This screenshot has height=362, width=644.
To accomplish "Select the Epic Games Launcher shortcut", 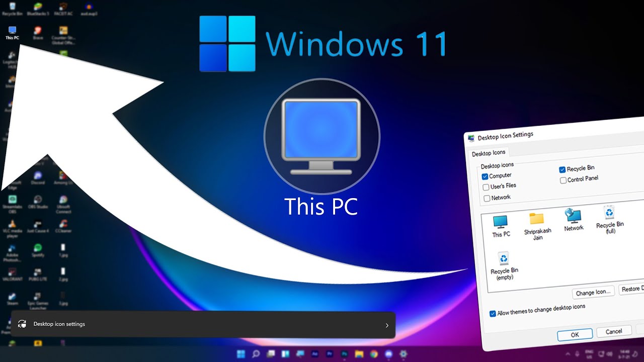I will pyautogui.click(x=38, y=301).
